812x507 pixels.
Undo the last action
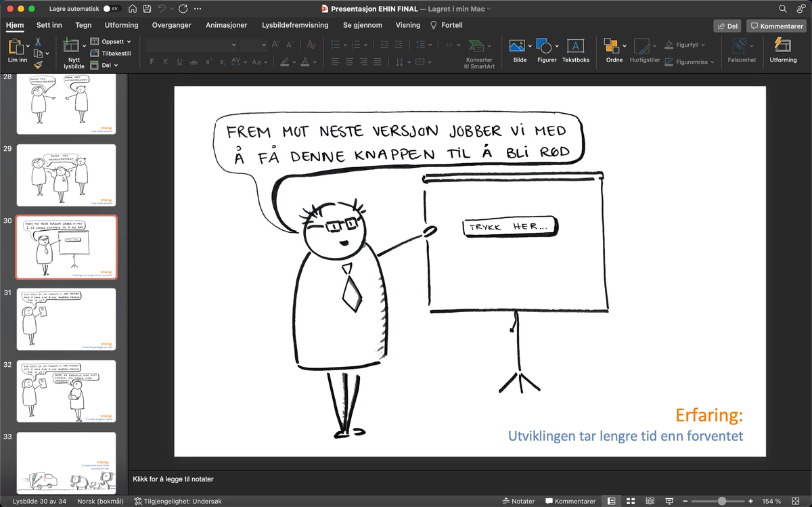point(161,9)
